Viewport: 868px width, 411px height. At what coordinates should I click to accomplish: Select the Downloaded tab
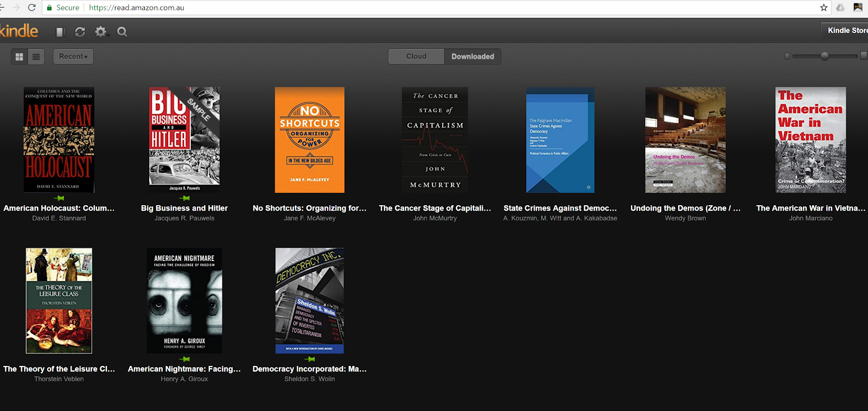coord(473,56)
